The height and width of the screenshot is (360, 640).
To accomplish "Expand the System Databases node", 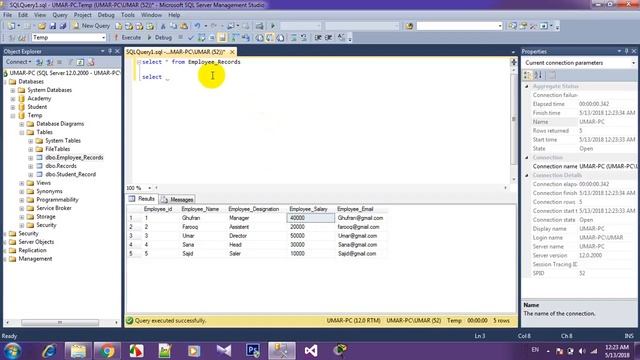I will [13, 90].
